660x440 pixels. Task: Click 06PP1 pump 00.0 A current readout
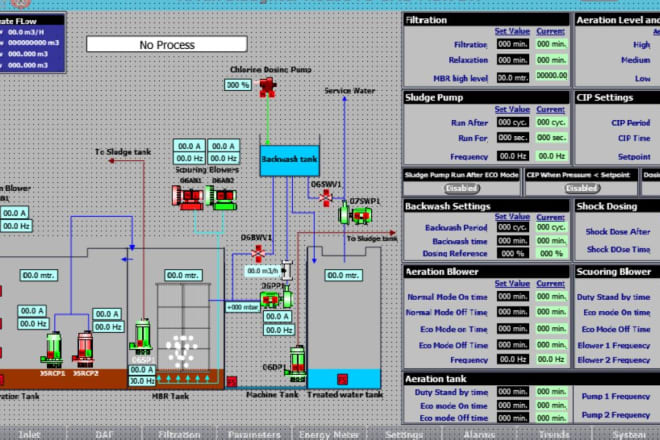[x=278, y=317]
